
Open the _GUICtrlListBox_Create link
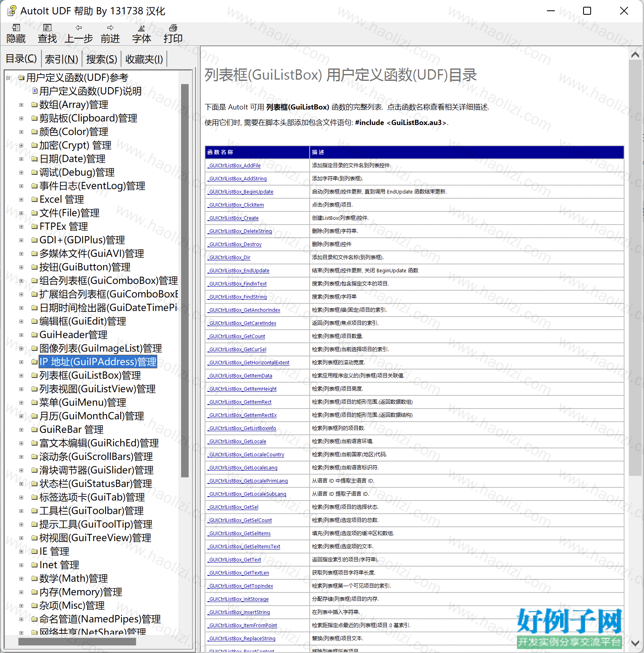click(233, 218)
